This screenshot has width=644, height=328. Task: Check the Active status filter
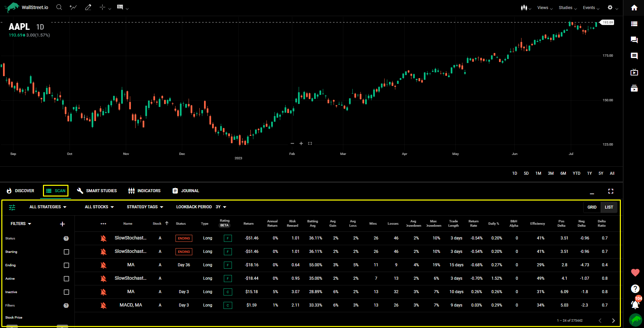[x=66, y=279]
